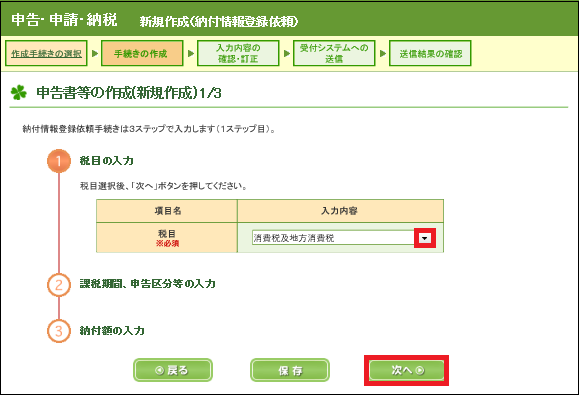Open the 税目 dropdown arrow

tap(425, 238)
